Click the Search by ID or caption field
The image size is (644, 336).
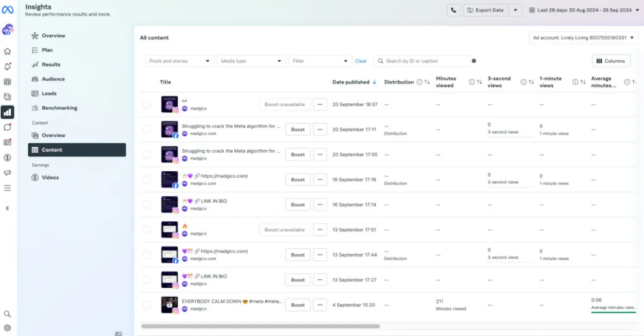point(422,61)
